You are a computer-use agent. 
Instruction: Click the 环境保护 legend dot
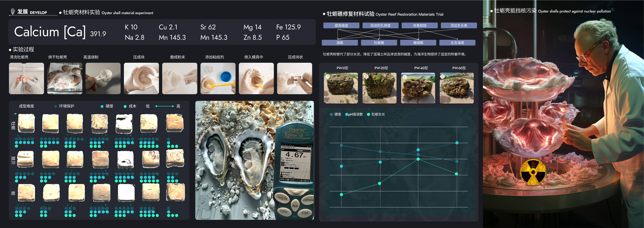(x=56, y=106)
